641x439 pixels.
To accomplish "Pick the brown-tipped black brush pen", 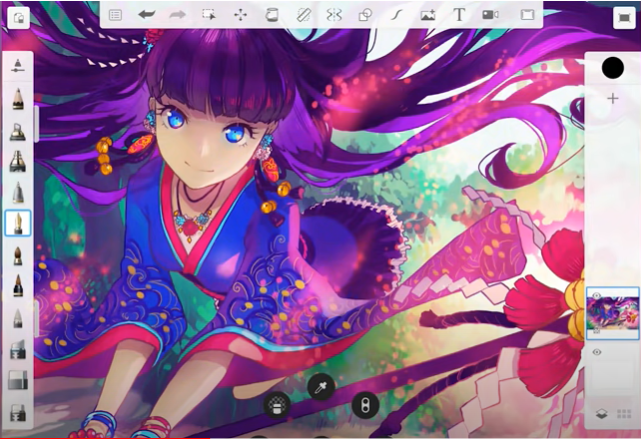I will 18,286.
